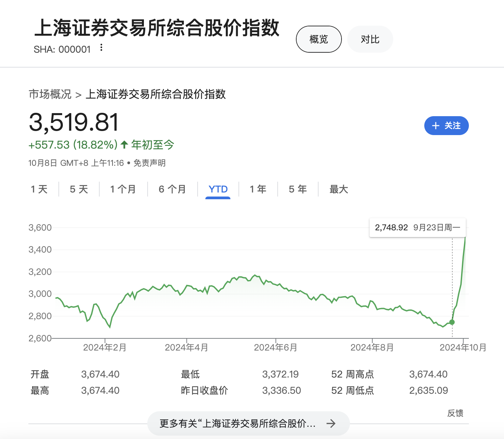Click the 52 周低点 value 2,635.09
This screenshot has width=504, height=439.
tap(429, 390)
